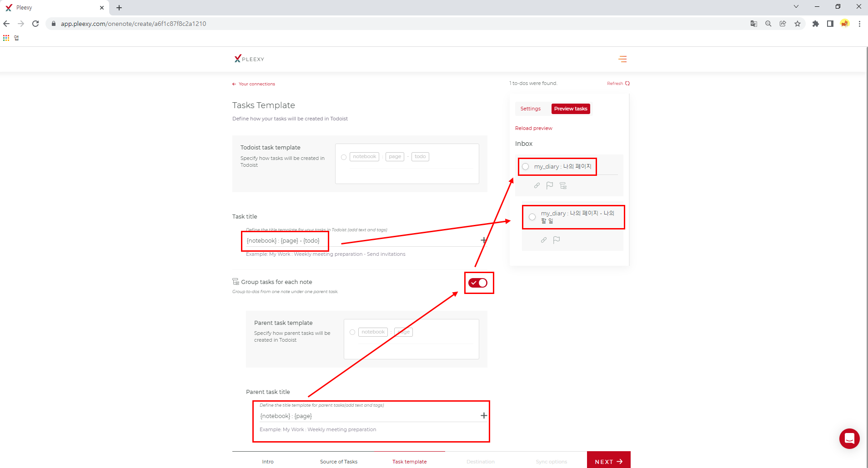Screen dimensions: 868x468
Task: Open the Chrome profile avatar
Action: pyautogui.click(x=845, y=23)
